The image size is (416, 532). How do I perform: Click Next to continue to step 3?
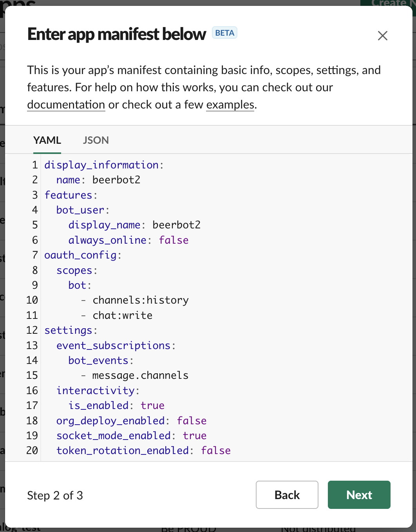(359, 495)
